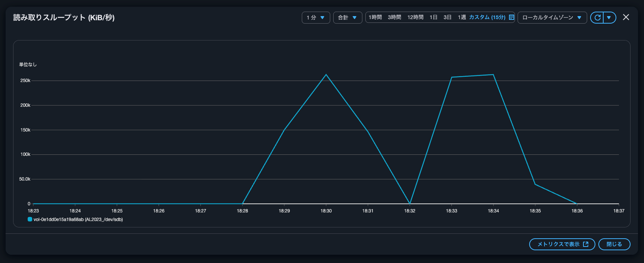Open the 合計 statistic dropdown
Viewport: 644px width, 263px height.
click(347, 18)
